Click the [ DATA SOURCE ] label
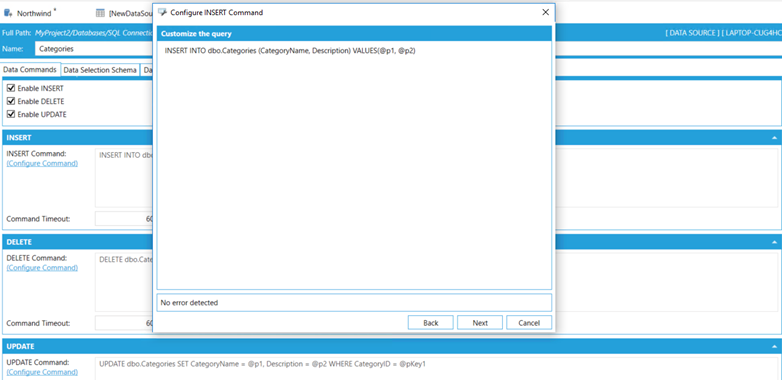782x380 pixels. point(692,33)
